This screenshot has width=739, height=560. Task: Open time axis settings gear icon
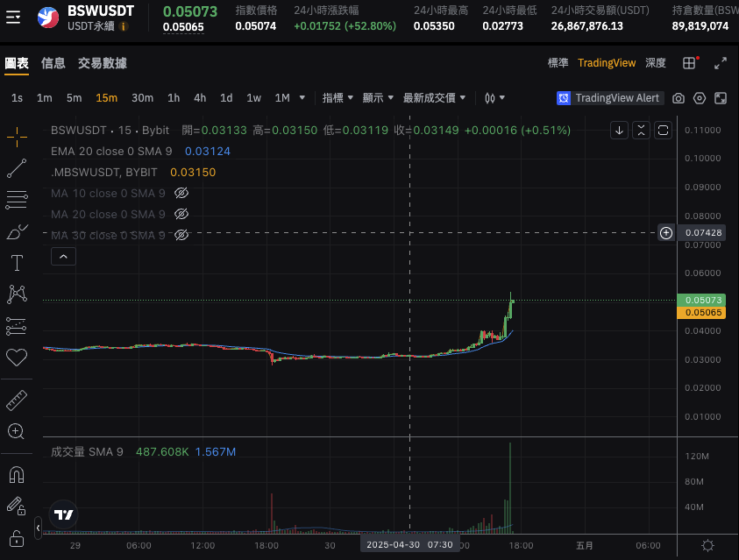click(x=707, y=545)
